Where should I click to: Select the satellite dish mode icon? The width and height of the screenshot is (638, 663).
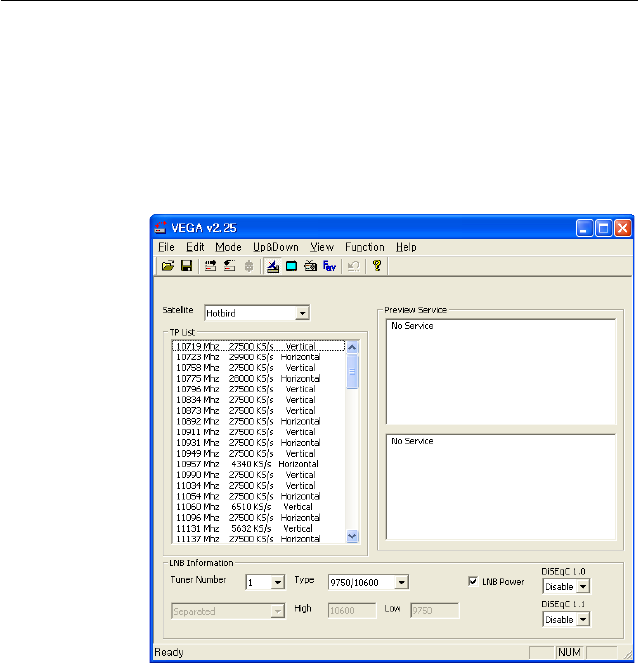point(273,266)
